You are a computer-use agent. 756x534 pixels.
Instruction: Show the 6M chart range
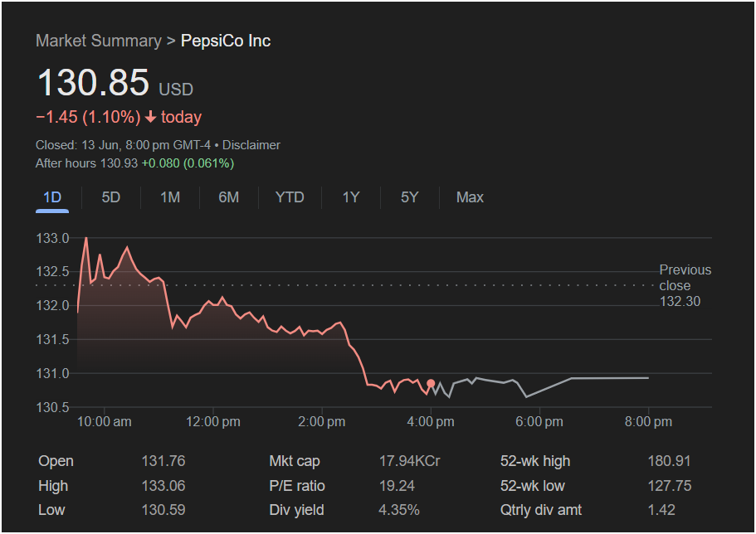[x=228, y=197]
